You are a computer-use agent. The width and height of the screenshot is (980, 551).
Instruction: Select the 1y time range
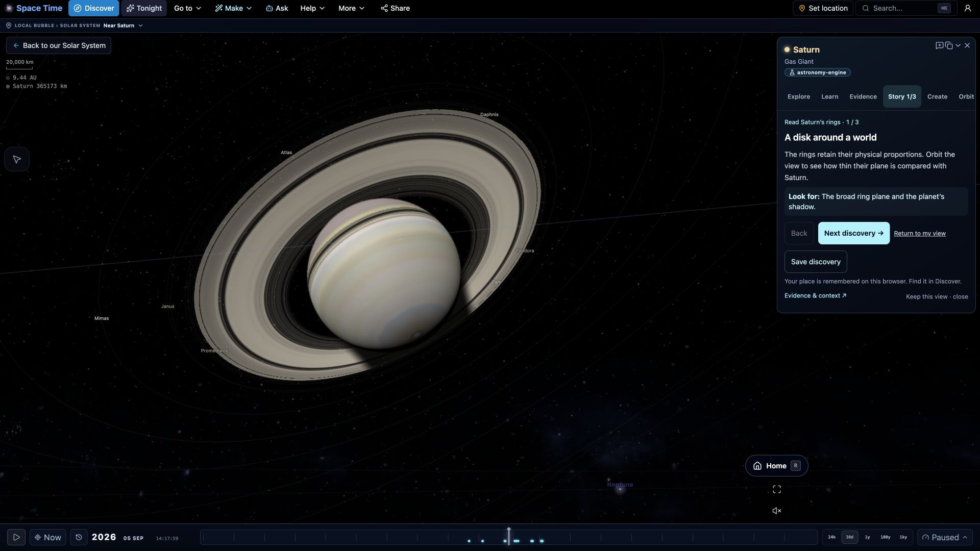pyautogui.click(x=867, y=537)
